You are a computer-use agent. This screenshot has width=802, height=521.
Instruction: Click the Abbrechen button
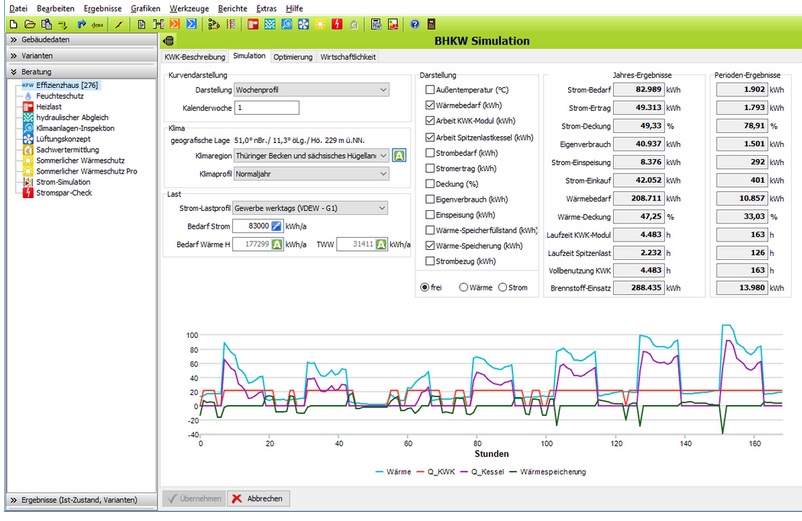pyautogui.click(x=257, y=498)
